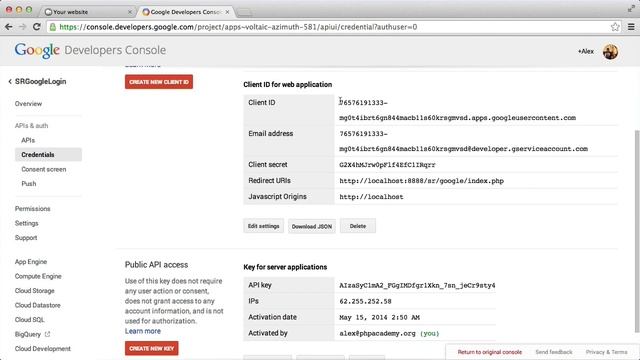Click the SRGoogleLogin project name
The height and width of the screenshot is (360, 640).
click(x=40, y=82)
